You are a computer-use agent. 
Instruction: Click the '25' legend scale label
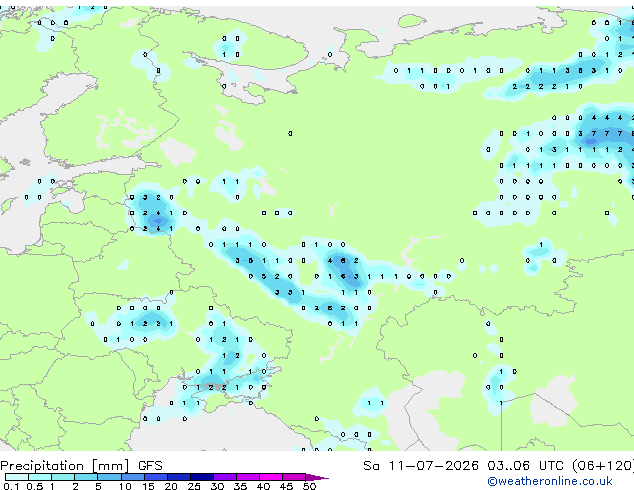[x=194, y=486]
